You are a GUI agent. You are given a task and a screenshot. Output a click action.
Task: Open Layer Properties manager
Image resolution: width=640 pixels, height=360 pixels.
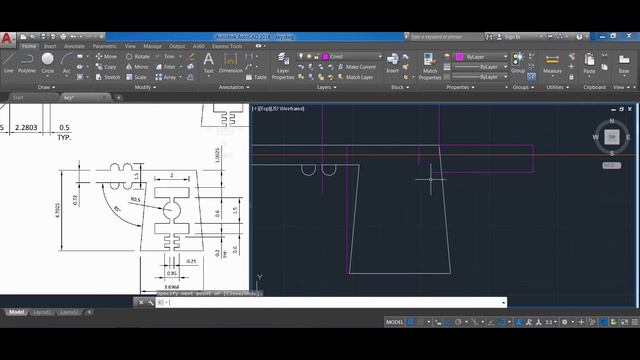point(282,65)
